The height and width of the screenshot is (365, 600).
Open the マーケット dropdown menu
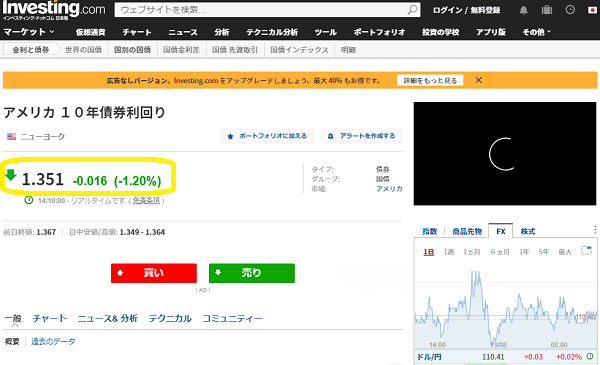tap(29, 32)
